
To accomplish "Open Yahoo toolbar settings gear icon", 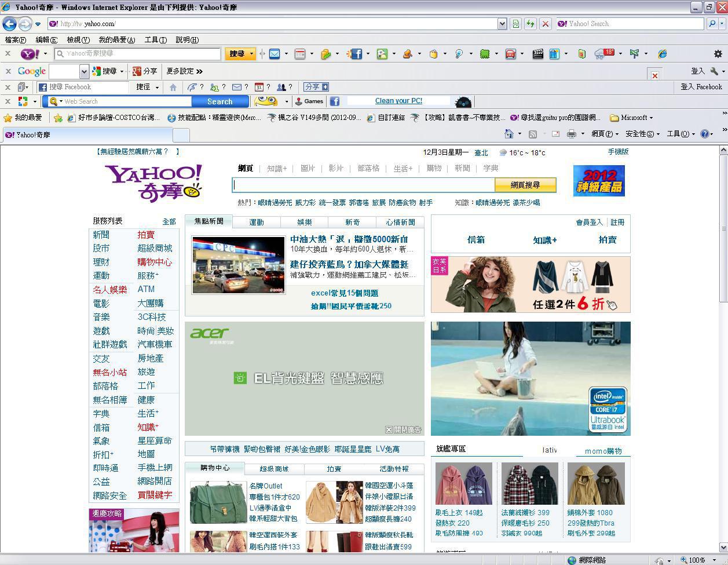I will click(x=718, y=54).
